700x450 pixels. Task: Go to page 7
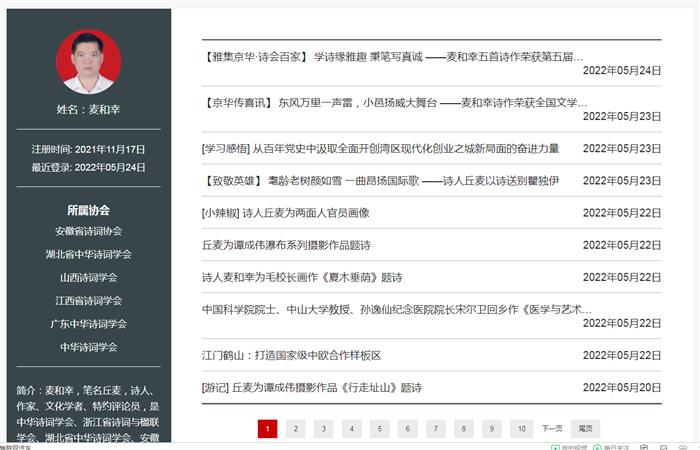[436, 429]
